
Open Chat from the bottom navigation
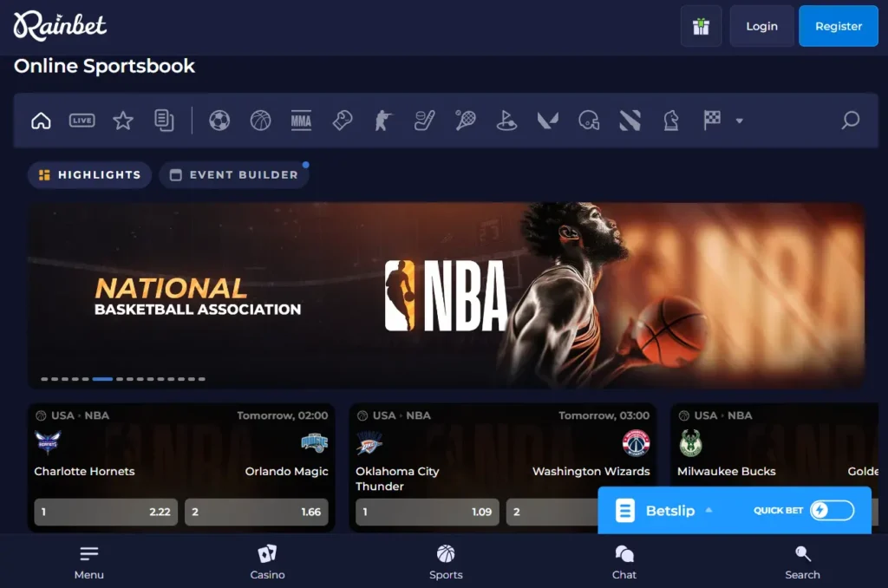(624, 560)
